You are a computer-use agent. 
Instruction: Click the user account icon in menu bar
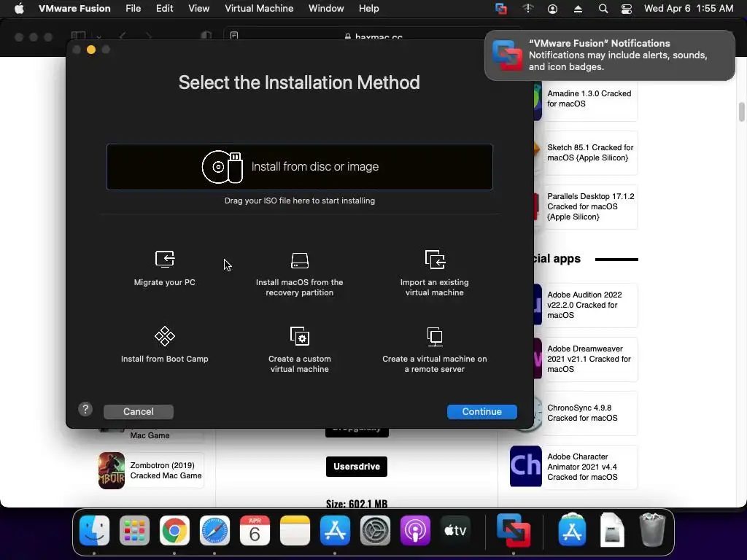552,9
